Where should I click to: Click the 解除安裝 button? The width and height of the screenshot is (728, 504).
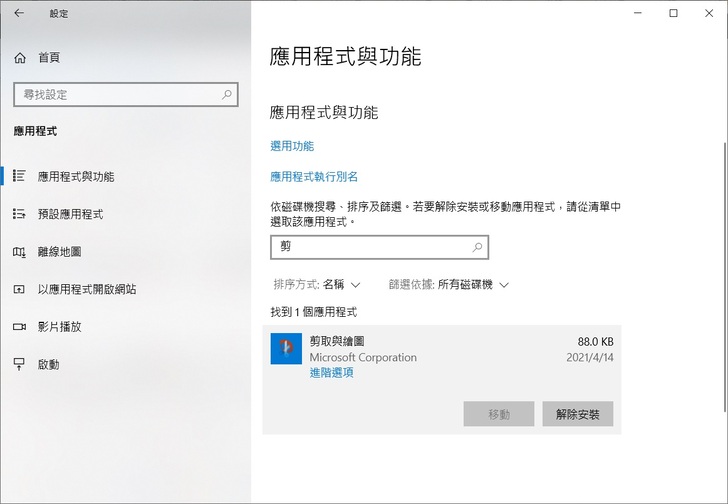click(x=577, y=414)
